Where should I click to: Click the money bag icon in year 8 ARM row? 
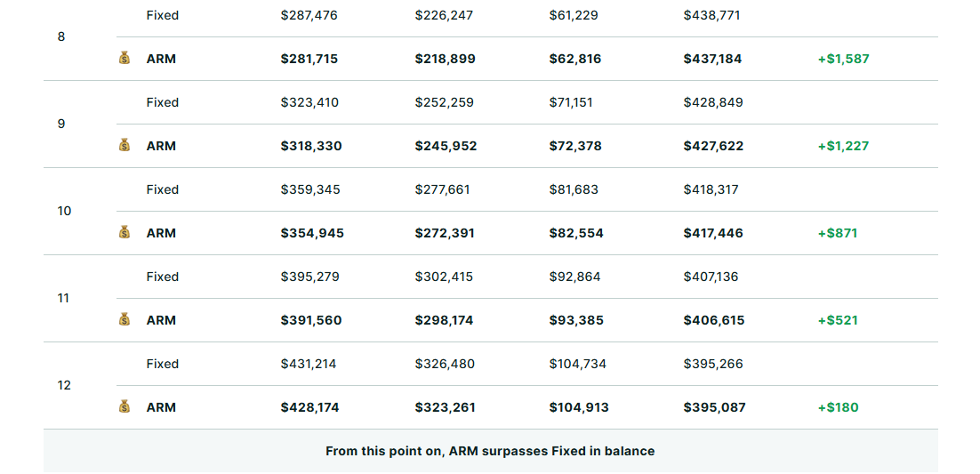(125, 58)
